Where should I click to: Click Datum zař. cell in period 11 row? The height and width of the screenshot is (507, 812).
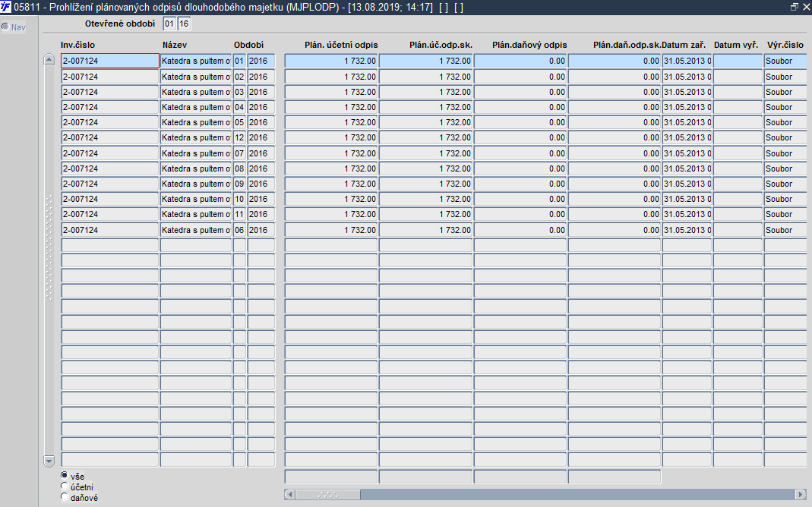click(x=687, y=214)
